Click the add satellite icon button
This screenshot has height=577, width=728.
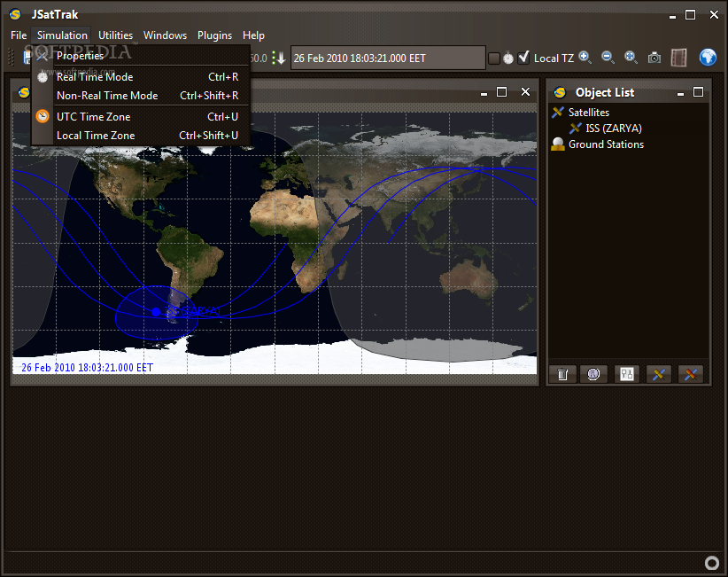(659, 374)
